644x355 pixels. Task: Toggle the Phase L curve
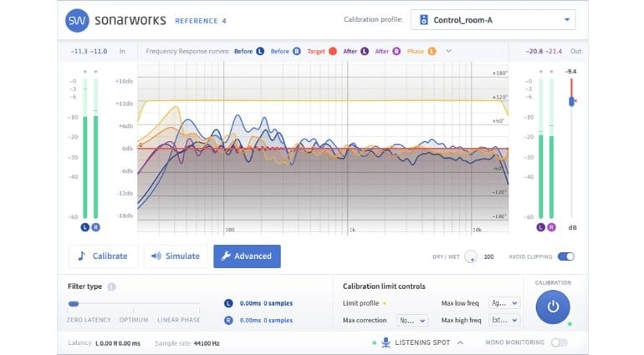coord(432,51)
